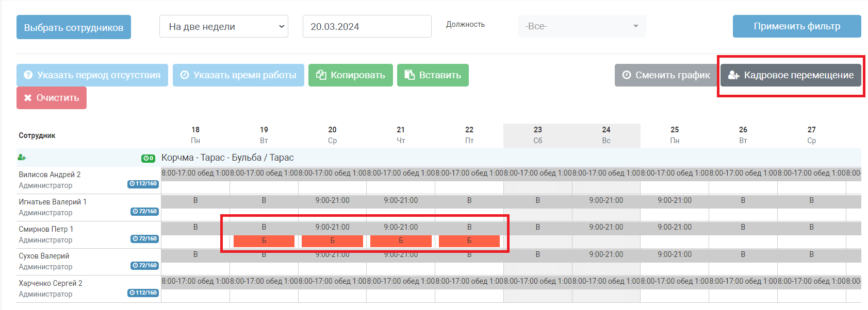Click the Кадровое перемещение button
Image resolution: width=868 pixels, height=310 pixels.
[791, 75]
